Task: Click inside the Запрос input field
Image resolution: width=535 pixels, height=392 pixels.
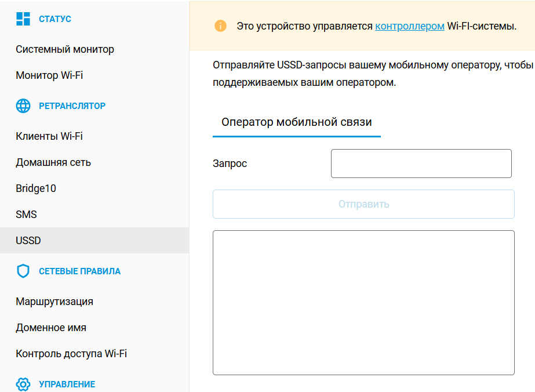Action: pyautogui.click(x=421, y=163)
